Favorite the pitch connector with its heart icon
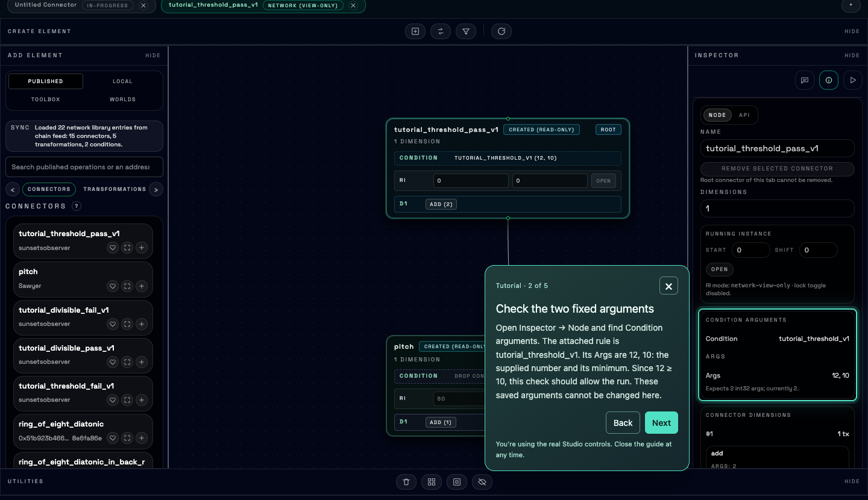Viewport: 868px width, 500px height. (x=112, y=286)
